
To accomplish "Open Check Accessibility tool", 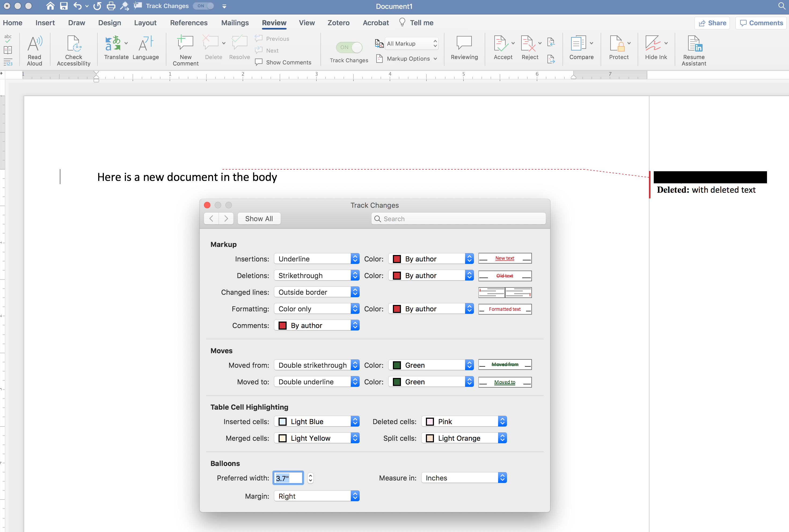I will coord(74,44).
